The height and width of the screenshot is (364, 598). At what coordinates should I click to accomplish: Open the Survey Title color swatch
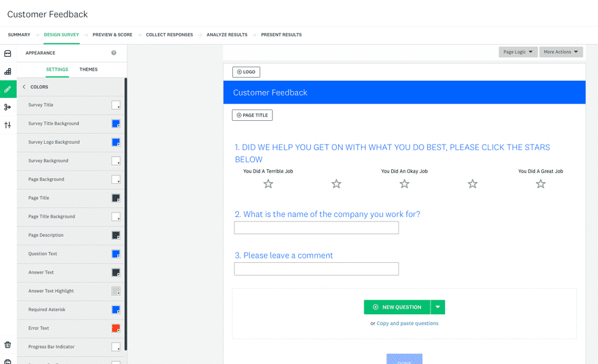[116, 105]
